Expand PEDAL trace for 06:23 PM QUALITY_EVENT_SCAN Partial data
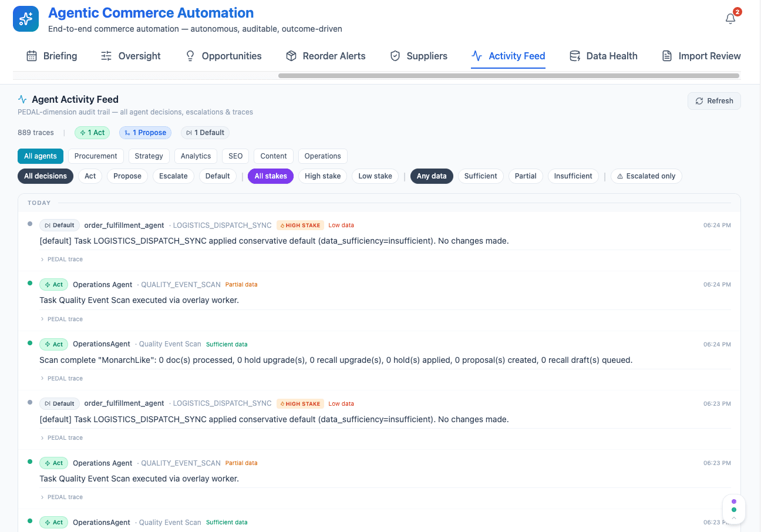Screen dimensions: 761x532 pyautogui.click(x=62, y=497)
